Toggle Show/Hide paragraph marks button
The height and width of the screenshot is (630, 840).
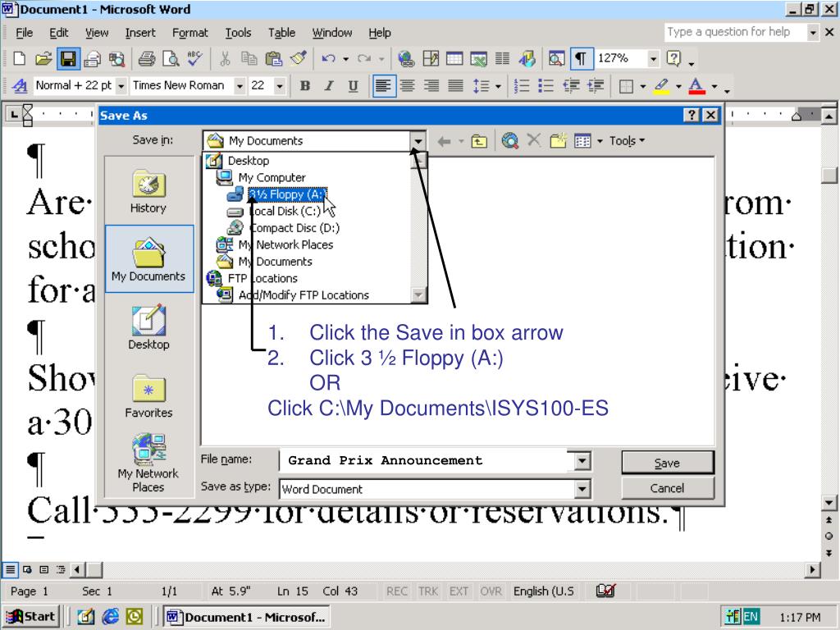pyautogui.click(x=582, y=58)
